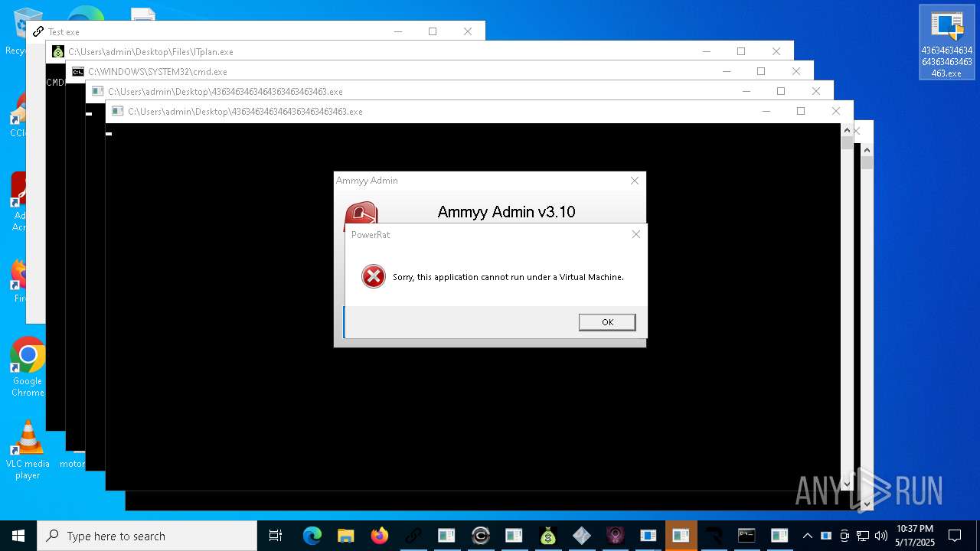Click the Test exe window title text

pos(64,32)
